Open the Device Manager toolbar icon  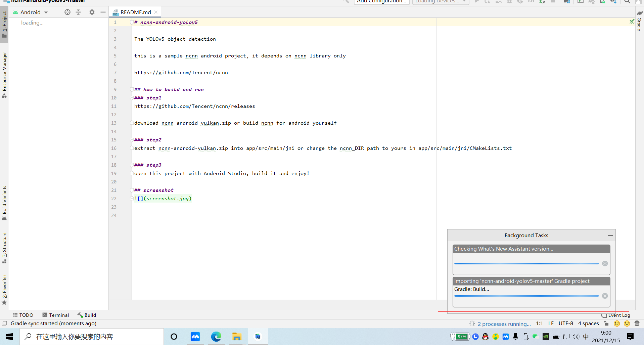click(x=603, y=2)
